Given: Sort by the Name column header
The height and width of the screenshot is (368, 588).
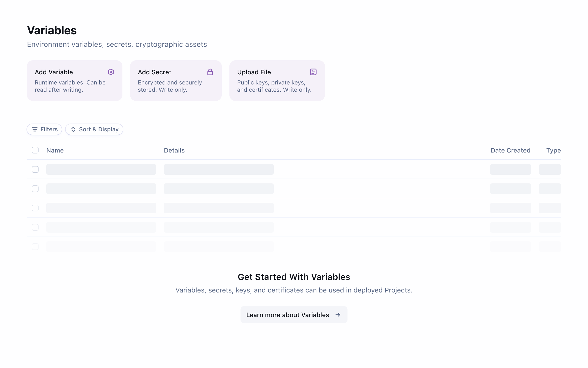Looking at the screenshot, I should [x=55, y=150].
